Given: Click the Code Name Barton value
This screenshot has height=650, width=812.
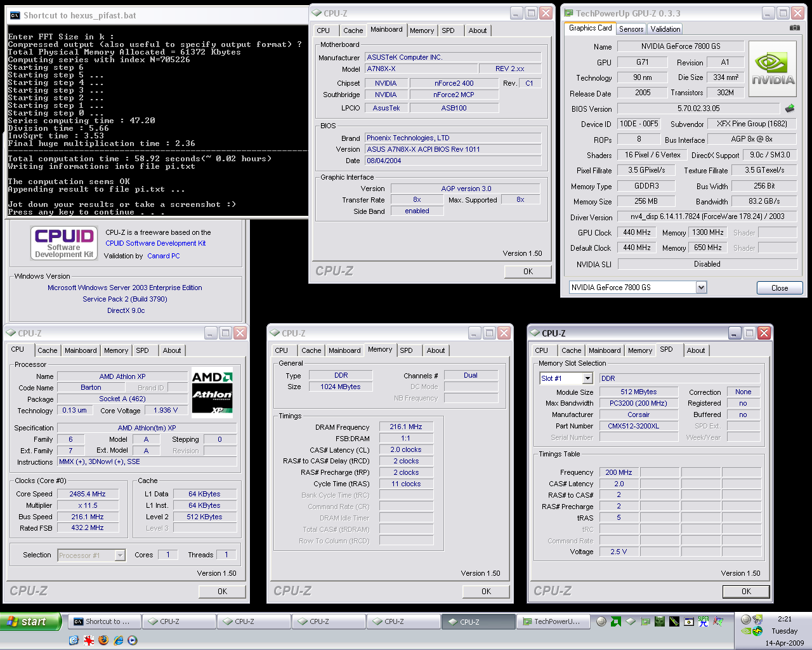Looking at the screenshot, I should point(91,387).
